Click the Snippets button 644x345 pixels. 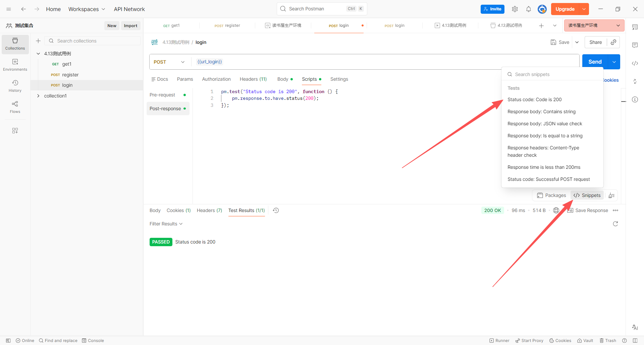pyautogui.click(x=587, y=196)
